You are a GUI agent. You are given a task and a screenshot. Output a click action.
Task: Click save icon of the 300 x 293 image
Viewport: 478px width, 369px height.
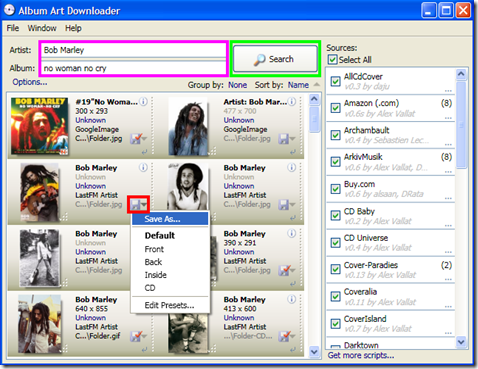pyautogui.click(x=136, y=138)
